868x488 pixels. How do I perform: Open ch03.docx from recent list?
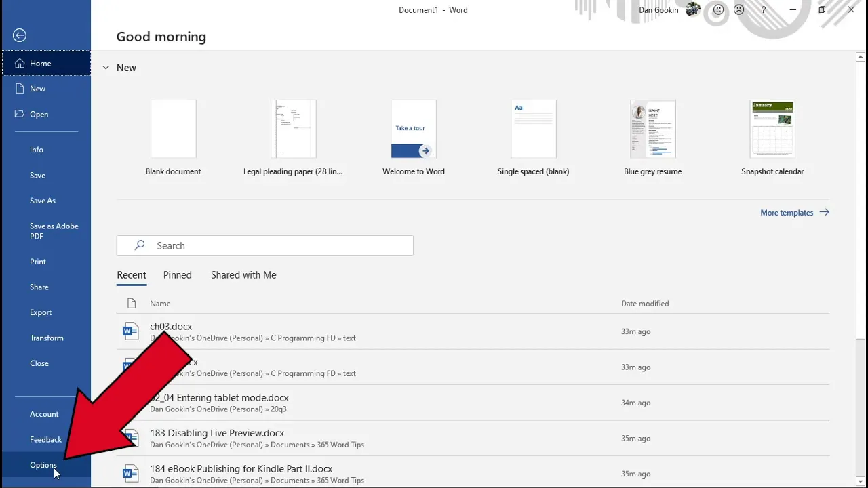click(x=473, y=331)
